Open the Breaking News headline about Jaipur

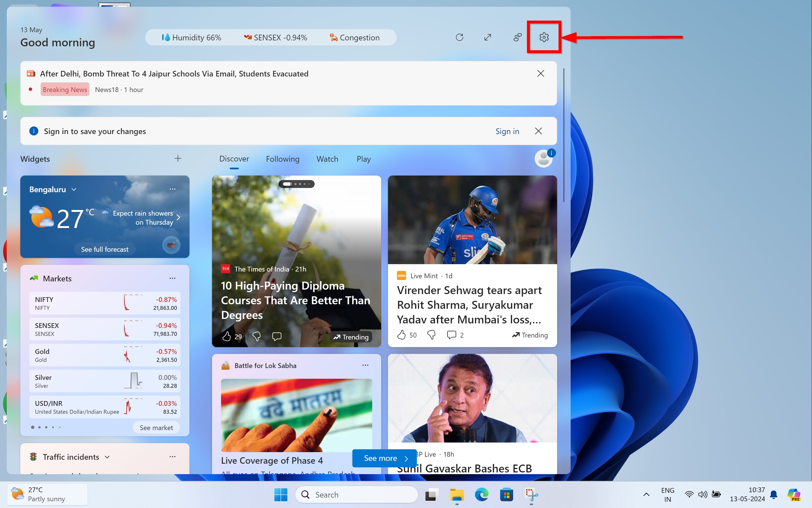(174, 74)
